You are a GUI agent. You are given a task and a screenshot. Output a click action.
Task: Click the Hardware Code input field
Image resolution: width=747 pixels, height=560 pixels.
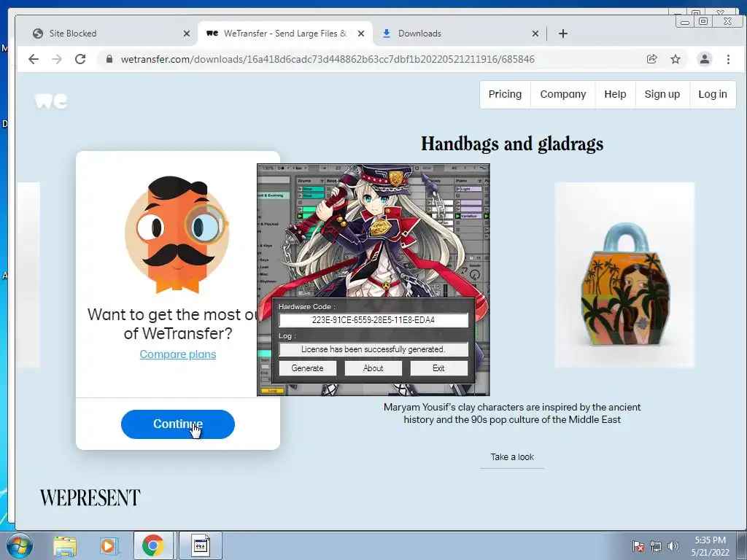[x=373, y=320]
